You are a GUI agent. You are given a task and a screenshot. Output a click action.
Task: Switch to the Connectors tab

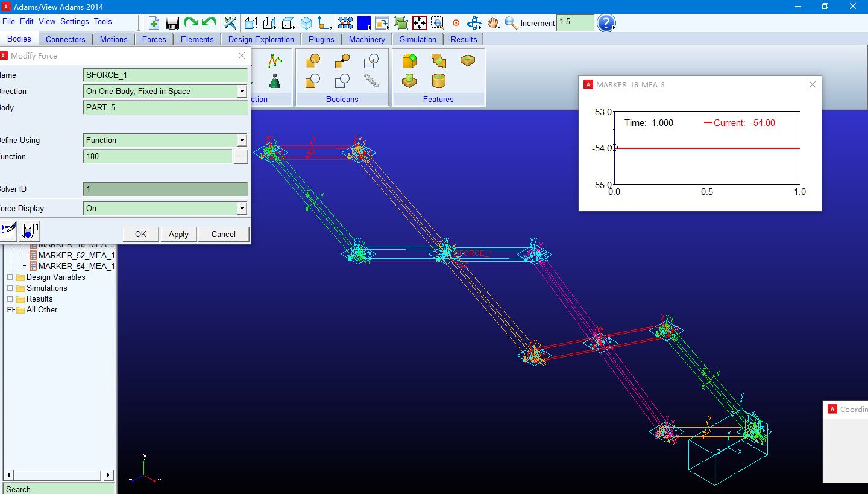[x=66, y=39]
